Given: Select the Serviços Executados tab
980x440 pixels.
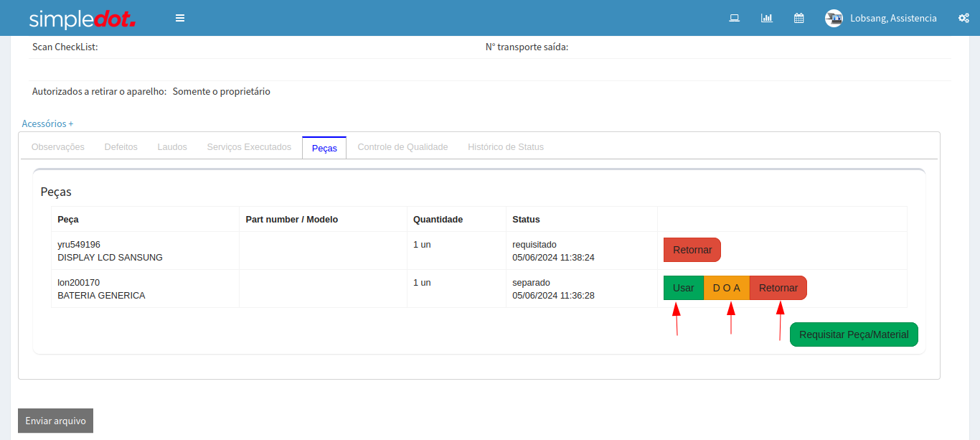Looking at the screenshot, I should [x=249, y=147].
